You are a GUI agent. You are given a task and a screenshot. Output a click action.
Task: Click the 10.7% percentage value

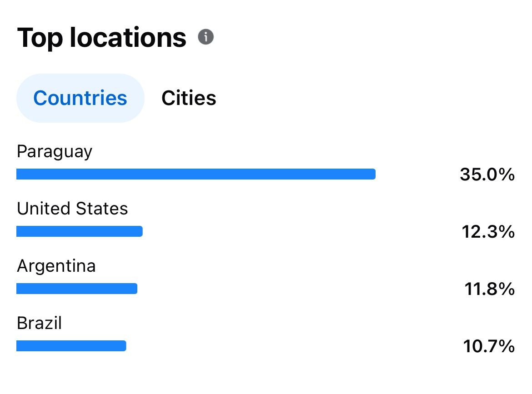(489, 346)
